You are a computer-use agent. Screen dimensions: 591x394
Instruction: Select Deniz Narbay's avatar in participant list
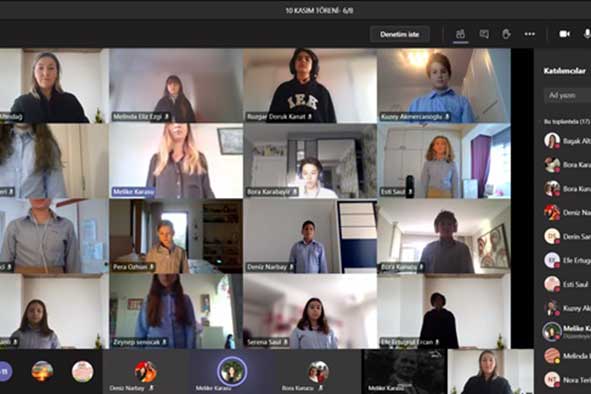click(552, 213)
